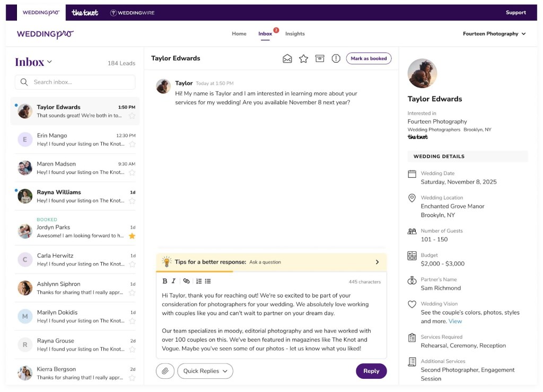Viewport: 543px width, 392px height.
Task: Open the Inbox folder dropdown
Action: click(x=33, y=63)
